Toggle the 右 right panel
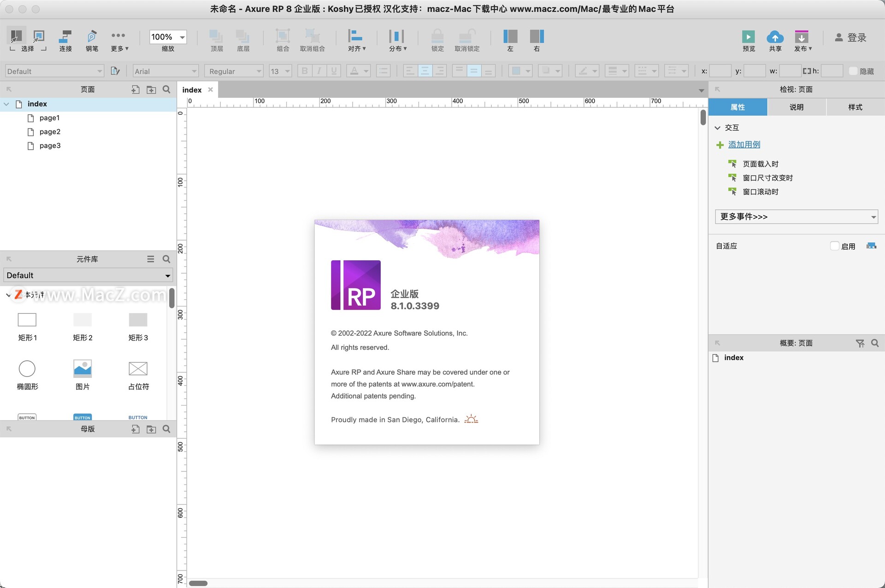 (x=537, y=41)
